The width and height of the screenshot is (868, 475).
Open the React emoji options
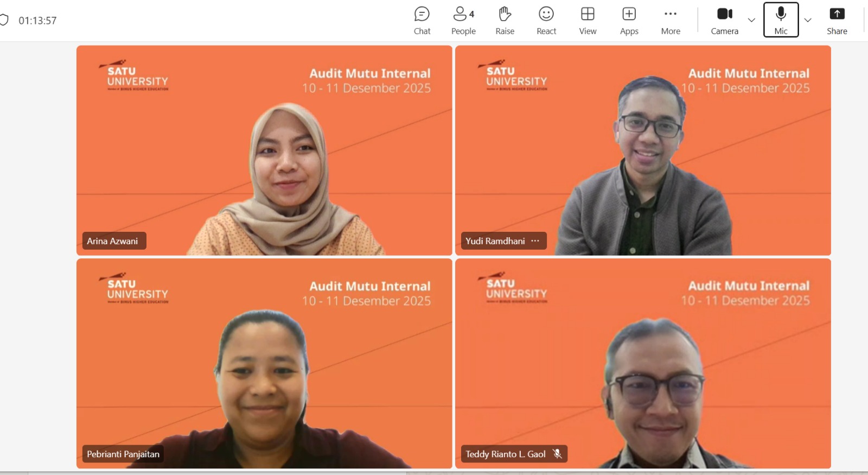click(546, 21)
